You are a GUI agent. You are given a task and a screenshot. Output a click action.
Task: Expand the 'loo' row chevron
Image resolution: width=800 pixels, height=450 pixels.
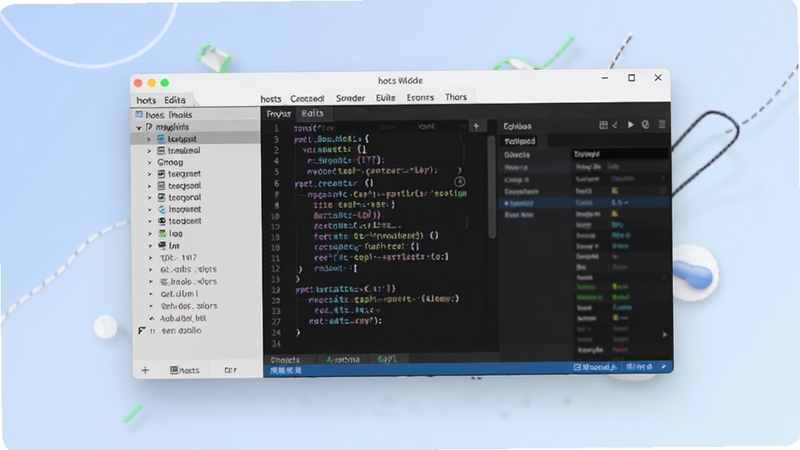(150, 234)
